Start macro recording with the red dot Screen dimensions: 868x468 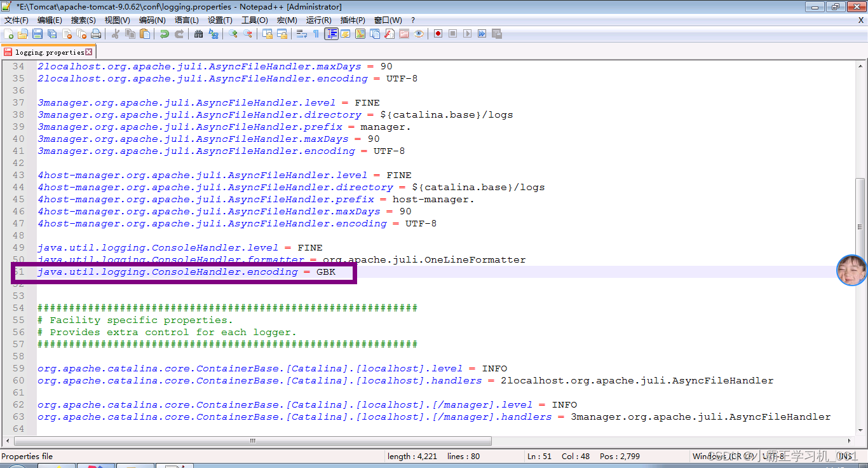click(x=438, y=34)
